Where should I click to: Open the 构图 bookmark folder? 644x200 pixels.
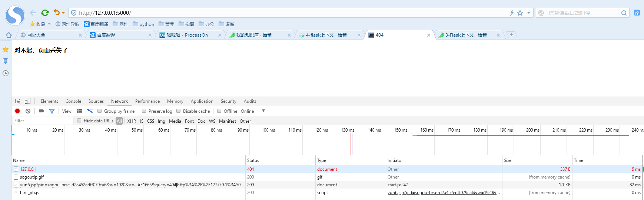(x=186, y=24)
